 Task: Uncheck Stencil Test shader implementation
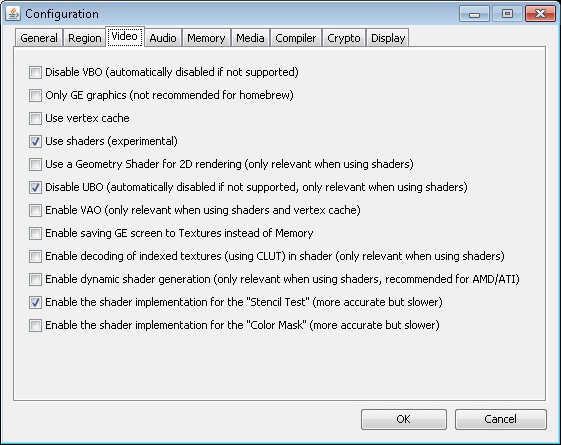tap(35, 302)
